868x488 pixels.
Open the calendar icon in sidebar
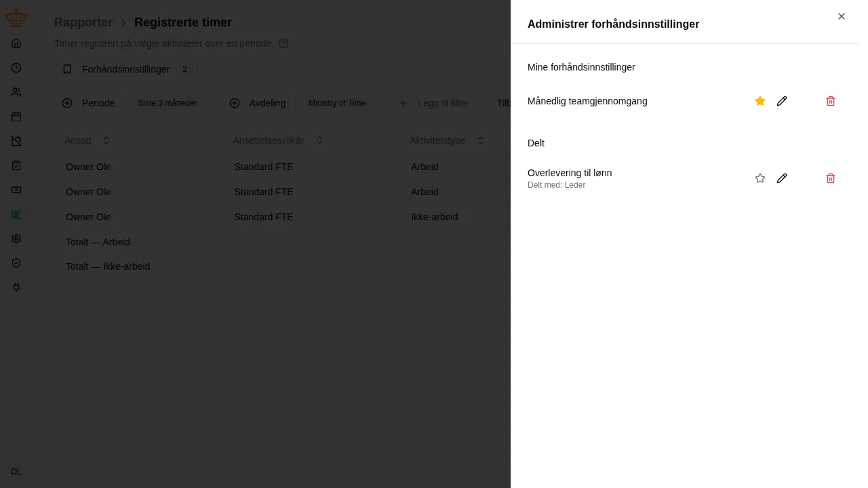click(x=16, y=117)
